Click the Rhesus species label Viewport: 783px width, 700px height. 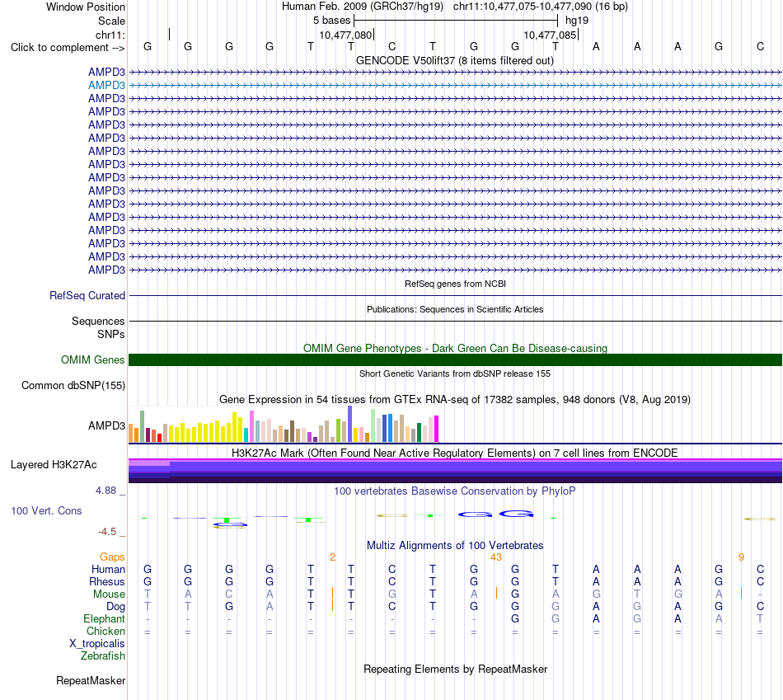tap(107, 581)
